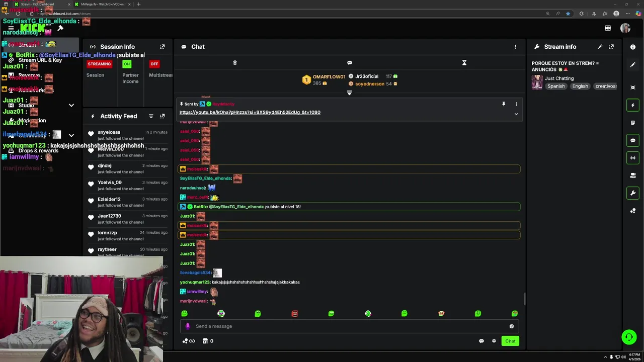Click the speech bubble icon beside the chat gear
Viewport: 644px width, 362px height.
click(x=481, y=341)
